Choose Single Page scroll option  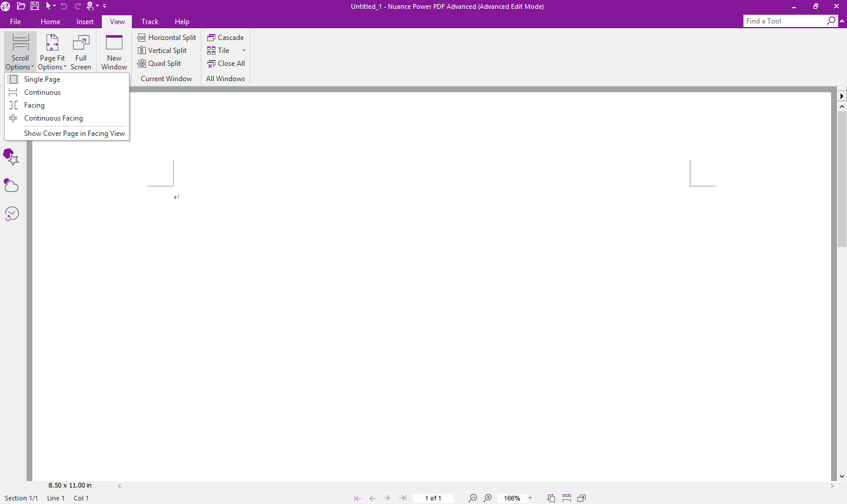coord(67,79)
